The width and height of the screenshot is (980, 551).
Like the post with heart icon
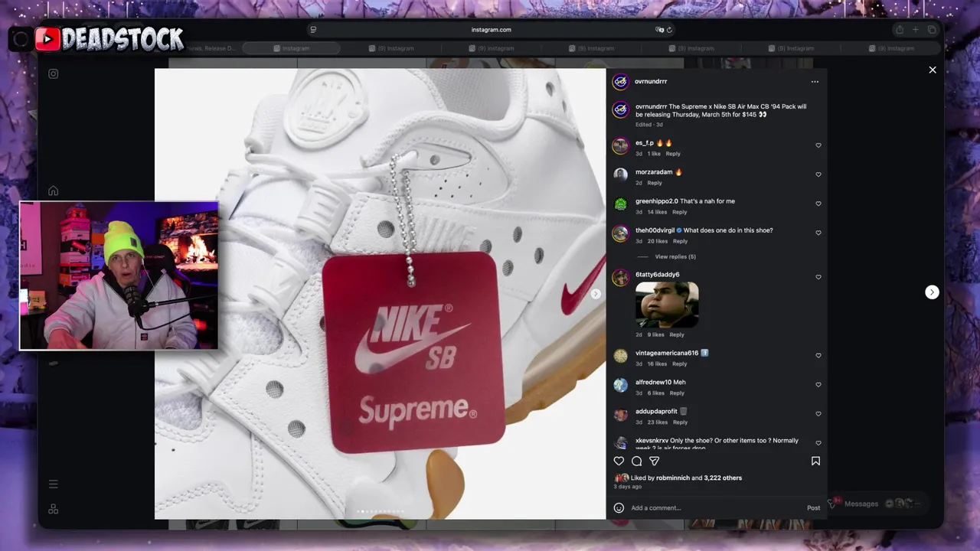click(x=619, y=461)
